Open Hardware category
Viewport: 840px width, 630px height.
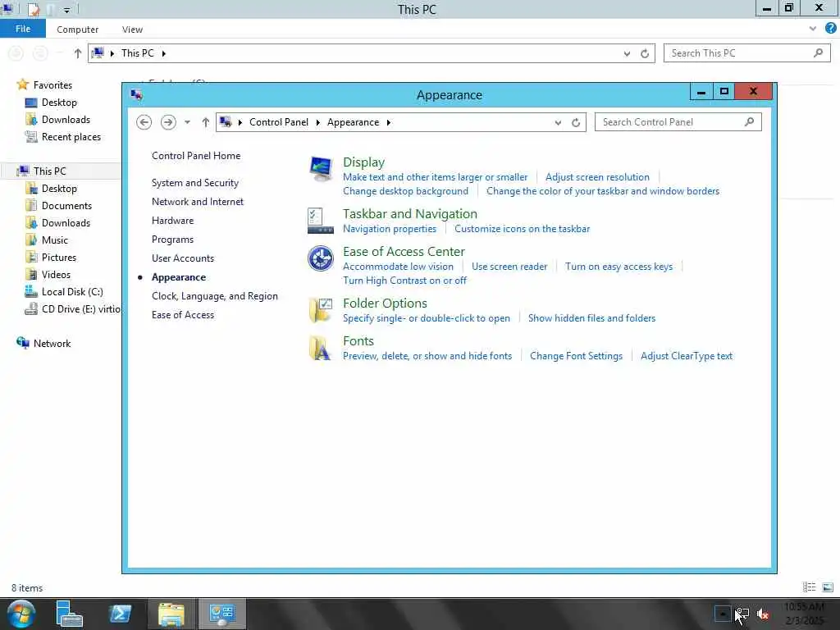click(x=172, y=220)
